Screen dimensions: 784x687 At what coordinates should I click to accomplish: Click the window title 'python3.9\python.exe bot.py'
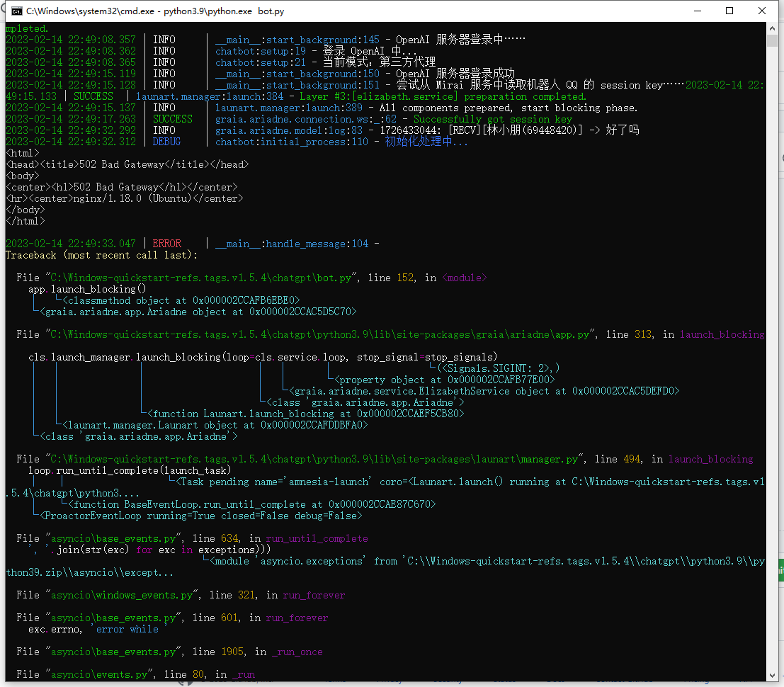pyautogui.click(x=224, y=11)
